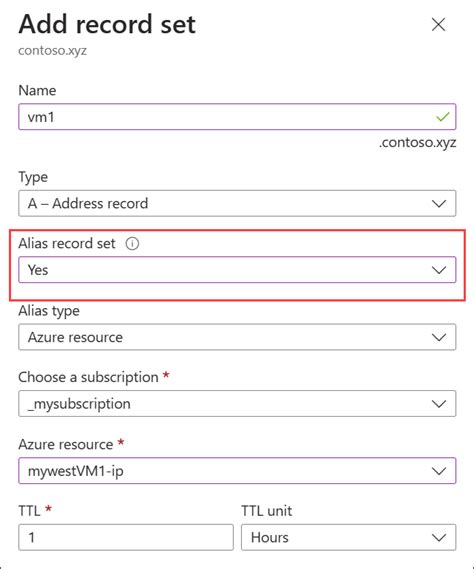Open the Type dropdown showing A – Address record
The image size is (474, 569).
pyautogui.click(x=237, y=203)
